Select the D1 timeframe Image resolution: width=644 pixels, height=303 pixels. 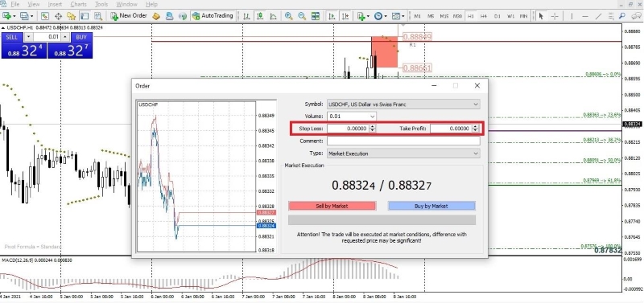[497, 16]
